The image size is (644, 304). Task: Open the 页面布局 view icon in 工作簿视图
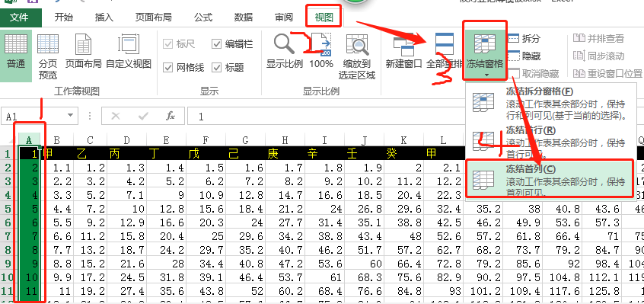coord(84,51)
